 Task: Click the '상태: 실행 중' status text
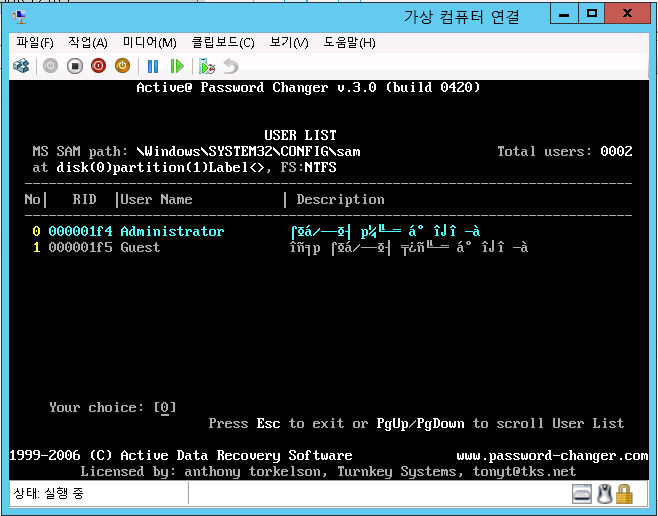pos(48,493)
